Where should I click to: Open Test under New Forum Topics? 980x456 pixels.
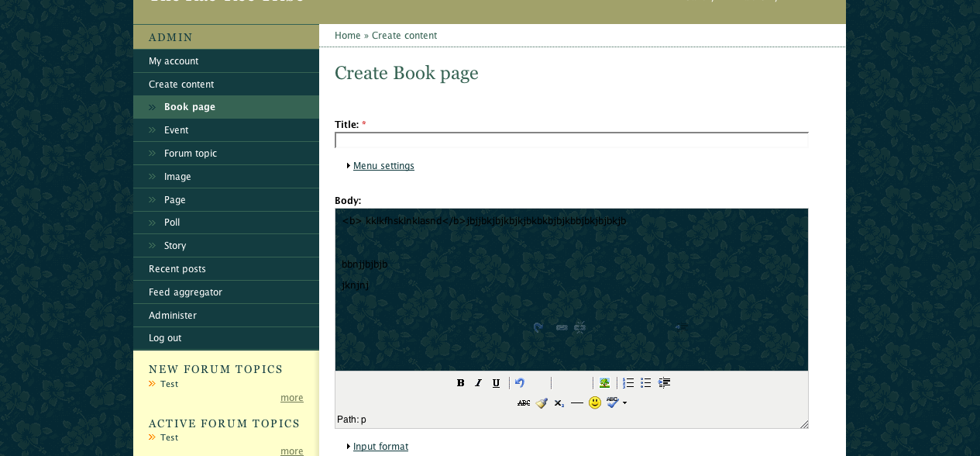[169, 384]
